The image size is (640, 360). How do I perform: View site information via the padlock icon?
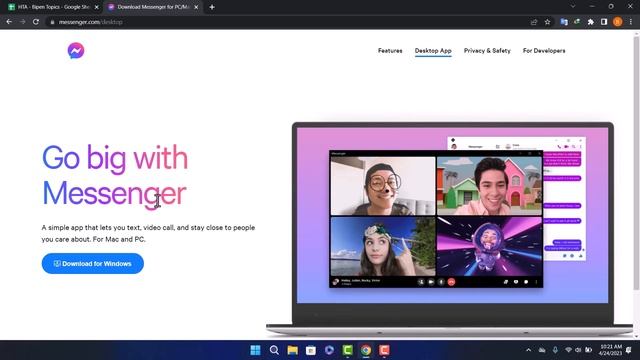[52, 22]
